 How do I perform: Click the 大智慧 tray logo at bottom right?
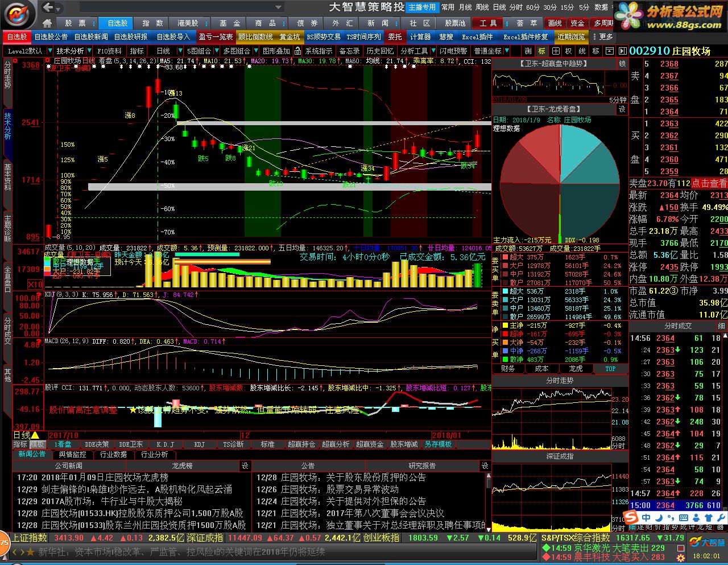click(706, 542)
